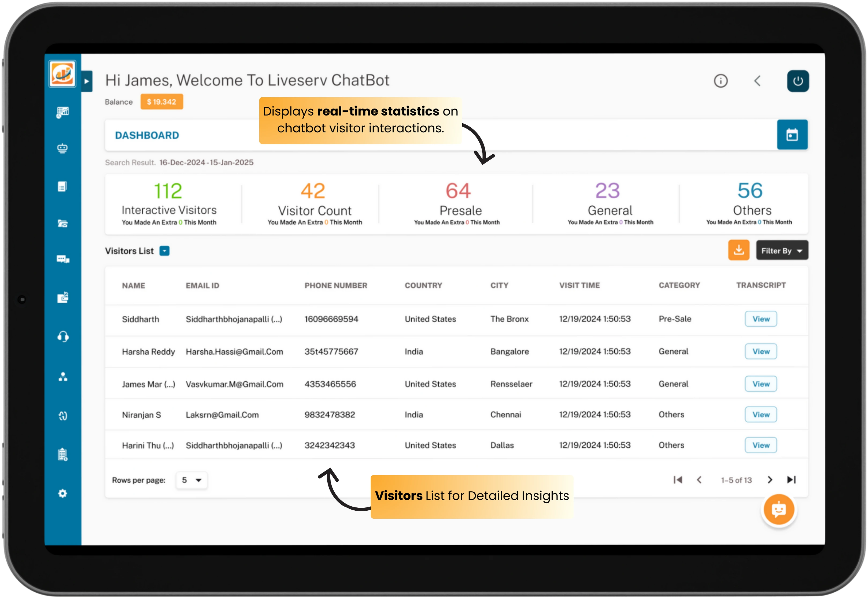View transcript for Siddharth
868x598 pixels.
(x=761, y=319)
